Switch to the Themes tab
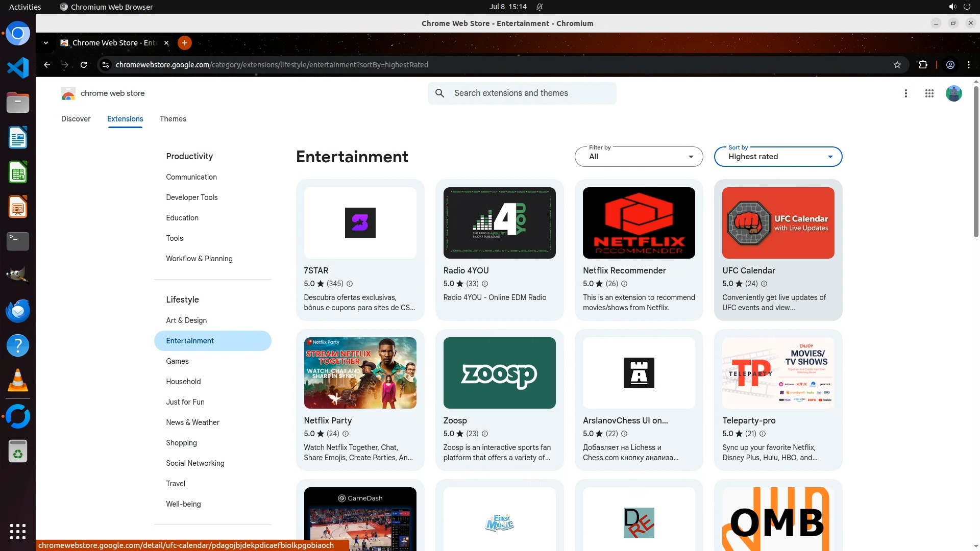The height and width of the screenshot is (551, 980). pos(173,119)
